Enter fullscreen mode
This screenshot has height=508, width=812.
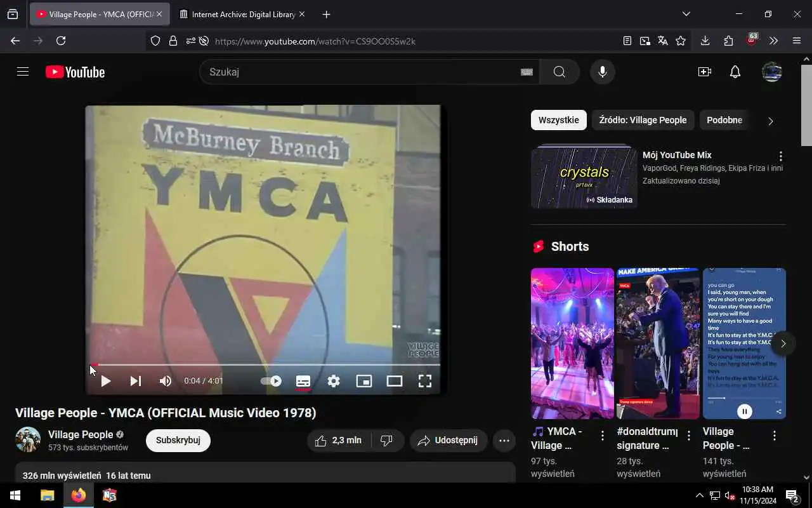pyautogui.click(x=425, y=381)
